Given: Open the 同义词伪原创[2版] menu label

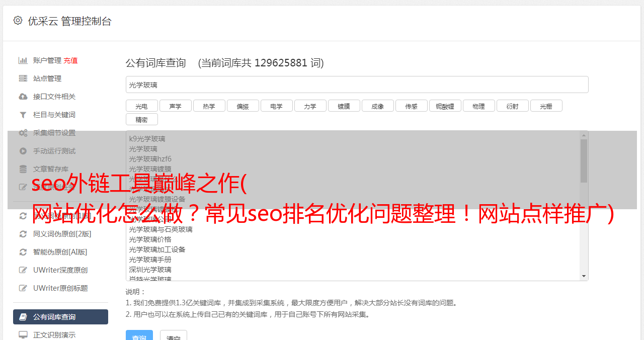Looking at the screenshot, I should (62, 234).
